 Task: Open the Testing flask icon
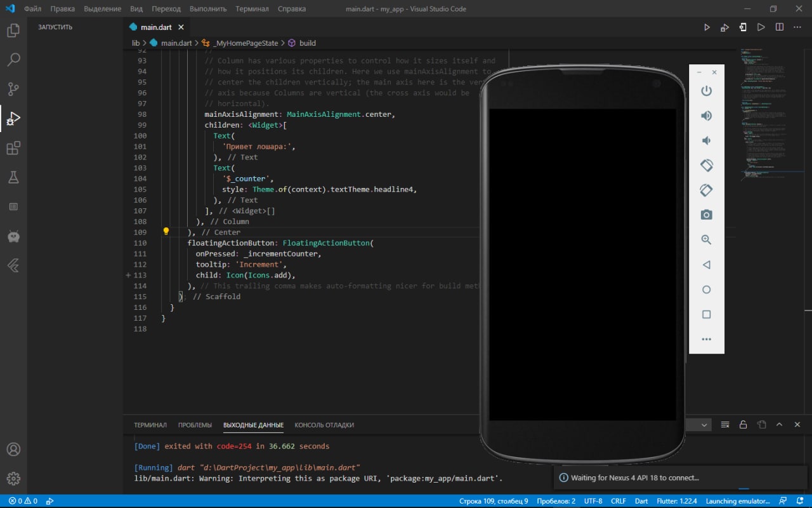[x=13, y=177]
